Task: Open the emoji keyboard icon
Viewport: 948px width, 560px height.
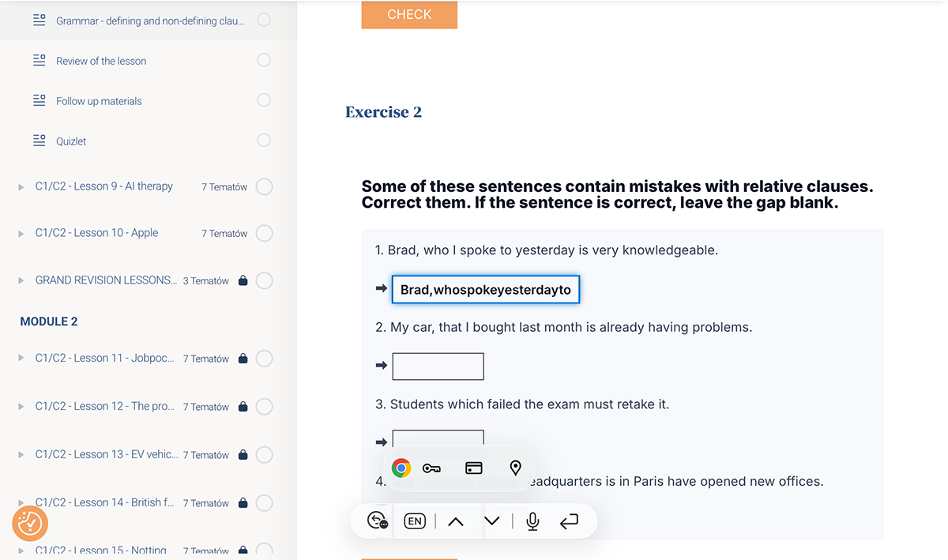Action: pos(378,521)
